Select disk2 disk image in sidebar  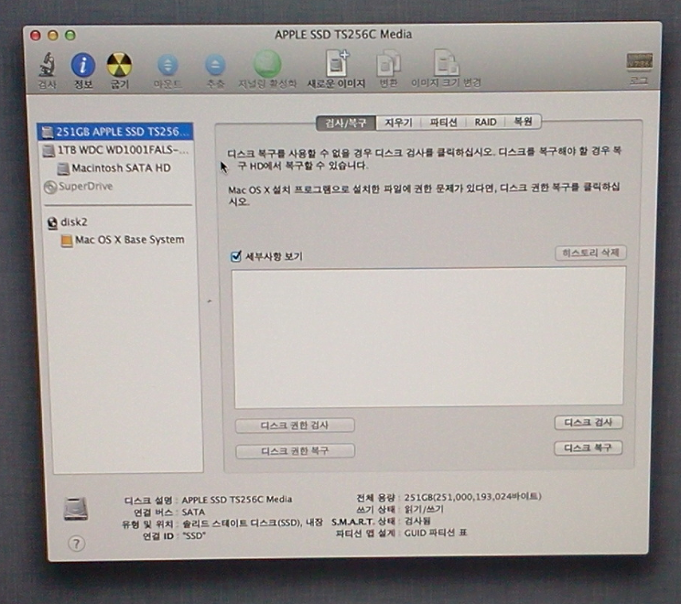[x=67, y=222]
